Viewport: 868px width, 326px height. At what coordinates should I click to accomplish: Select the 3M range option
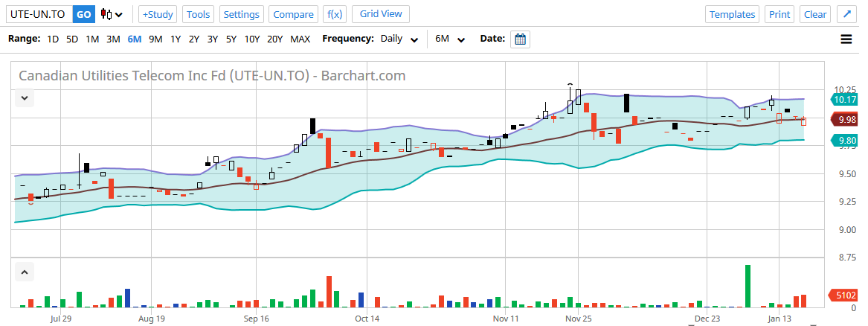pyautogui.click(x=113, y=39)
